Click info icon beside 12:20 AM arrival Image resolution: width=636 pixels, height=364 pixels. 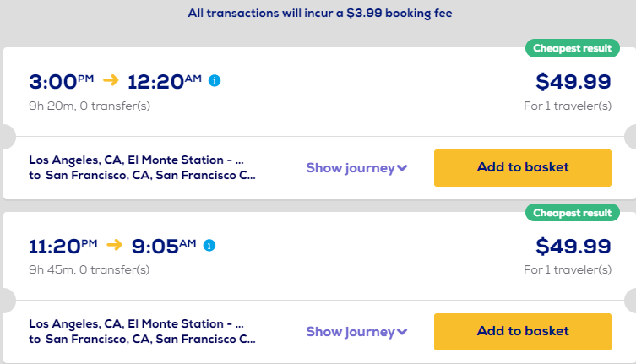pyautogui.click(x=215, y=81)
